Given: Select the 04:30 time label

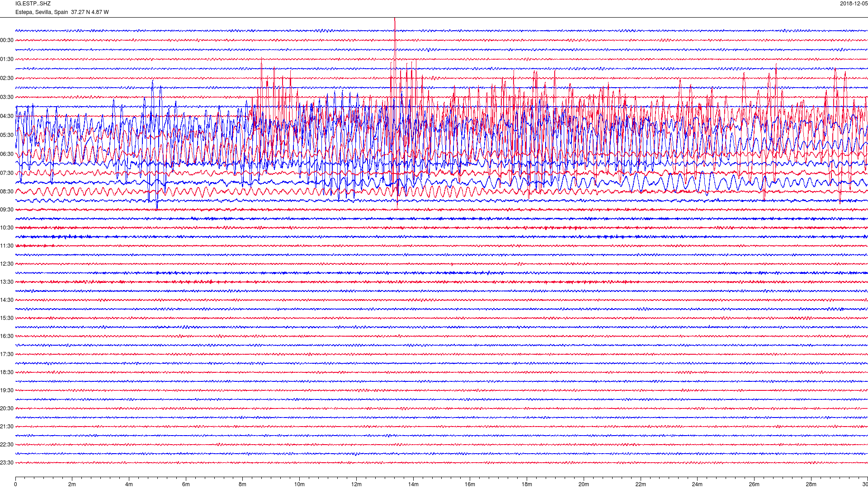Looking at the screenshot, I should (7, 116).
